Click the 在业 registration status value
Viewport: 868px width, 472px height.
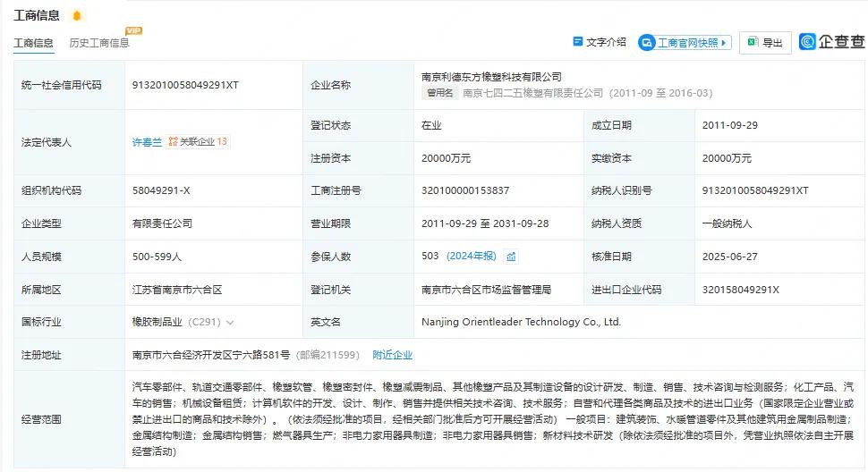pyautogui.click(x=431, y=125)
